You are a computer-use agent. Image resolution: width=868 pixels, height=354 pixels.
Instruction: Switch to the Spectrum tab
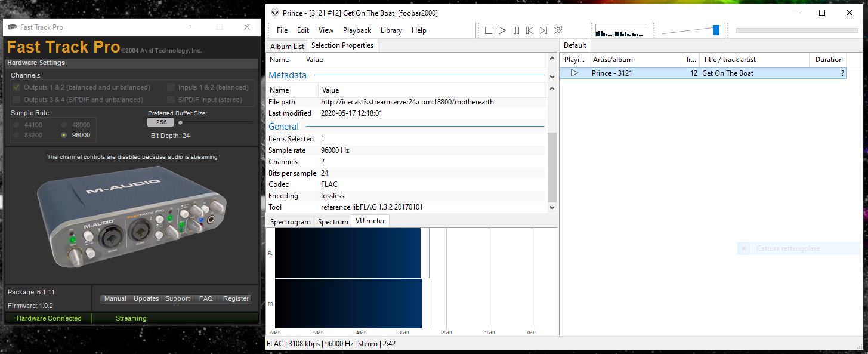pos(333,221)
